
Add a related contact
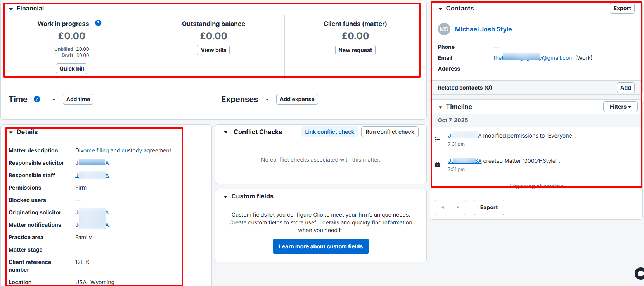(625, 88)
